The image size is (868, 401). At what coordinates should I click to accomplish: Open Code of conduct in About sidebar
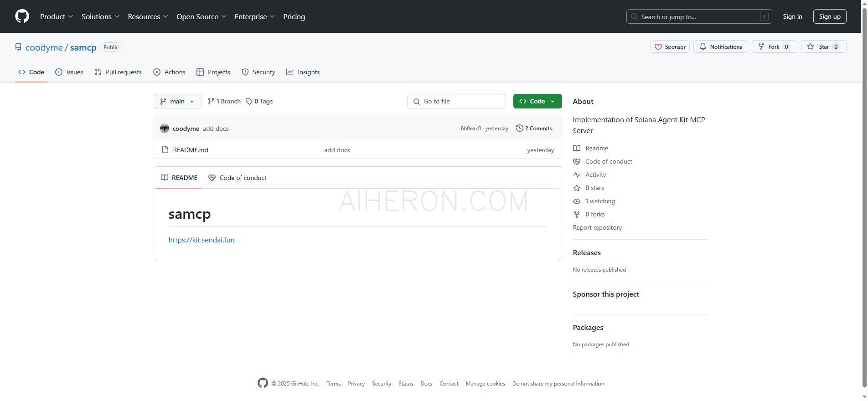(x=603, y=161)
